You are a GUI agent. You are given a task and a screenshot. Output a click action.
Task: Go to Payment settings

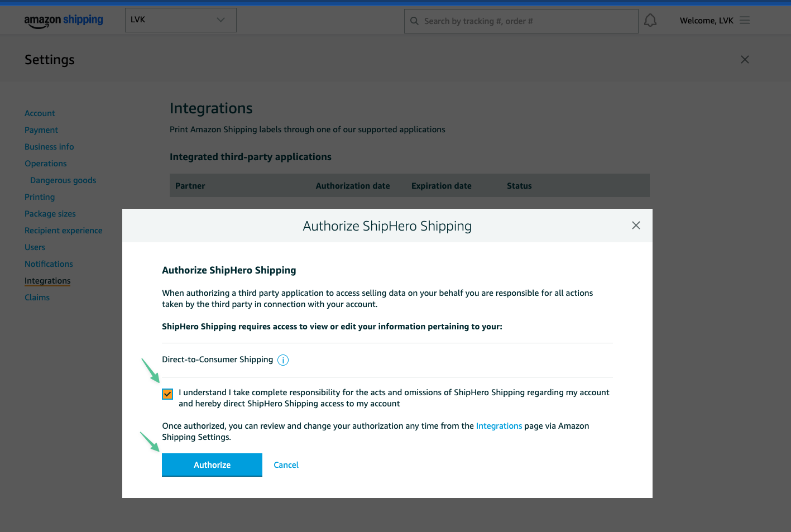point(41,130)
